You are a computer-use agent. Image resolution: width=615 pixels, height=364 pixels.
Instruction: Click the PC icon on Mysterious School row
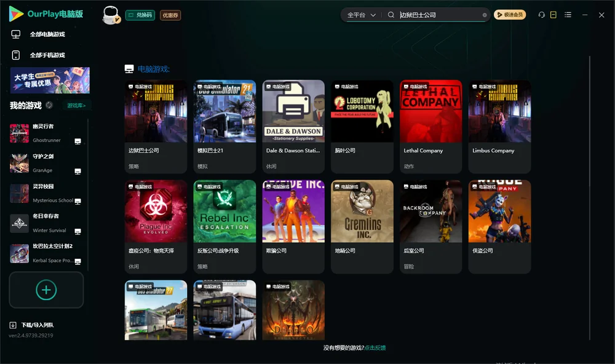77,201
